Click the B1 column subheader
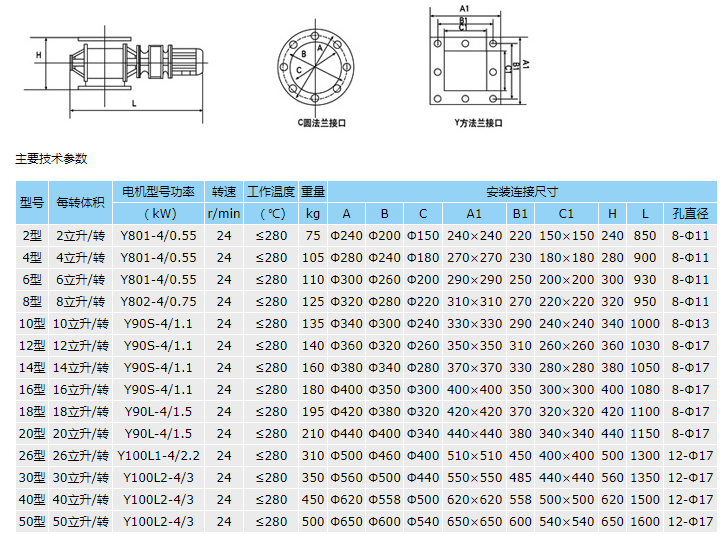The width and height of the screenshot is (725, 543). coord(520,214)
